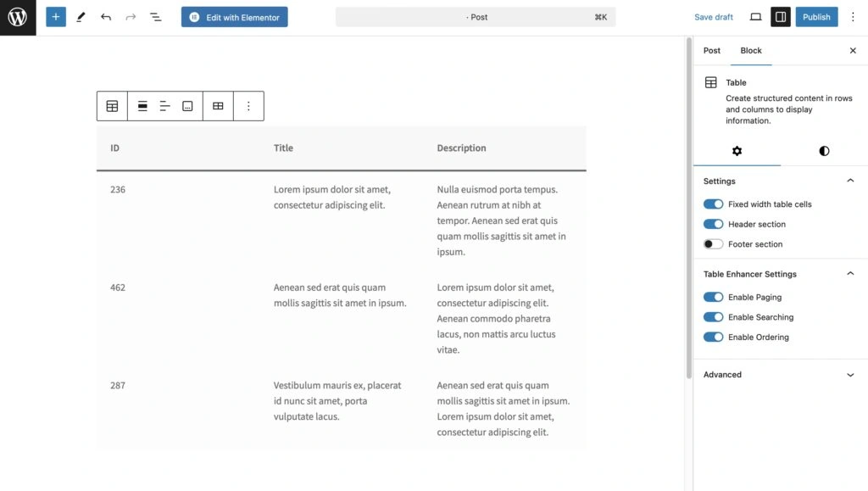Click the Table block type icon
This screenshot has width=868, height=491.
[x=113, y=106]
